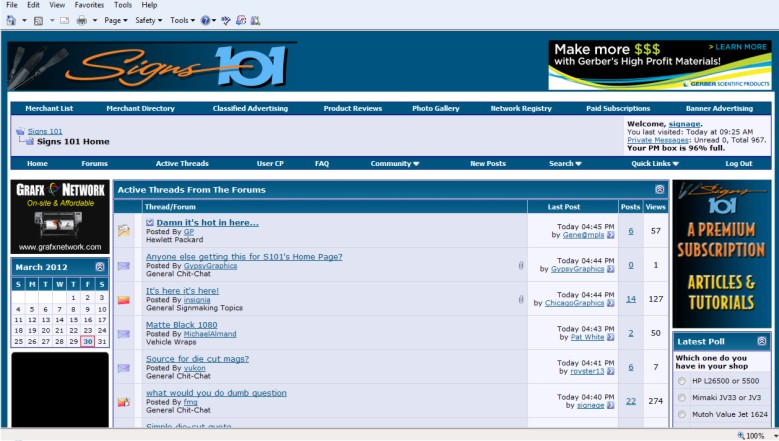
Task: Click first-unread icon before 'Damn it's hot'
Action: [150, 222]
